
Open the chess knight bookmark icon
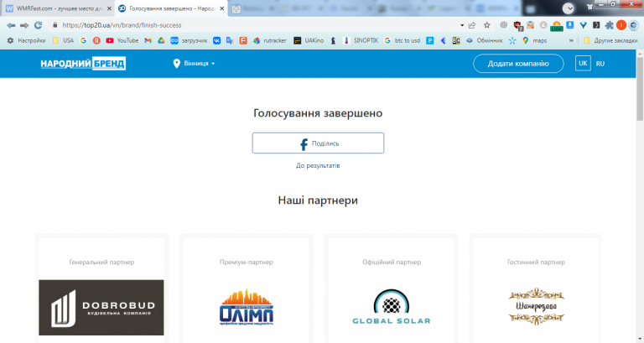(333, 40)
